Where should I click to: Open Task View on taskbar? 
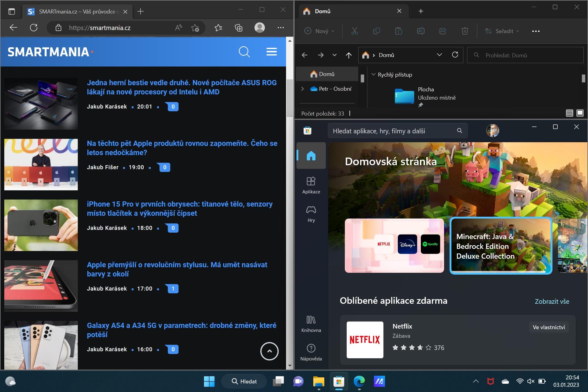pyautogui.click(x=278, y=381)
